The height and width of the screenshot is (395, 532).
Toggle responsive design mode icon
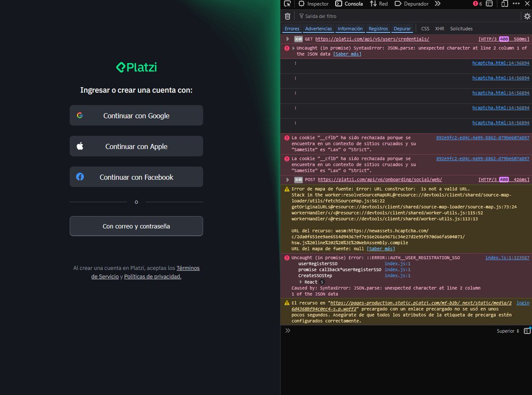tap(505, 4)
